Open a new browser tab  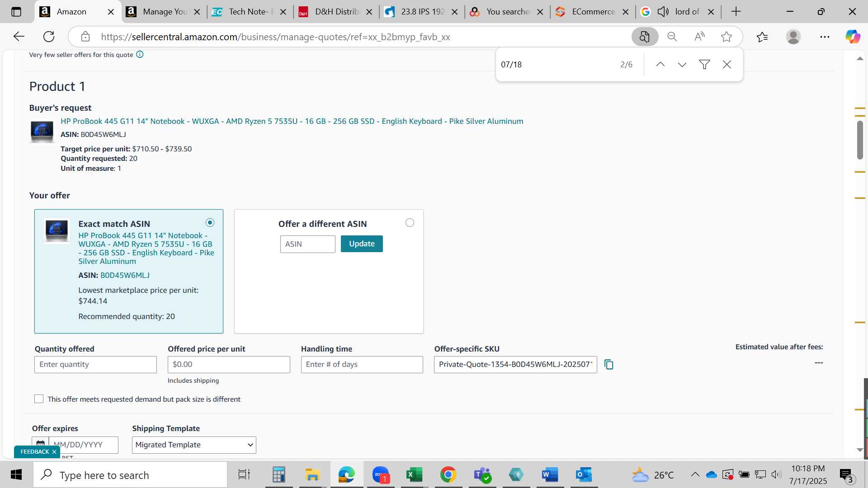coord(736,12)
